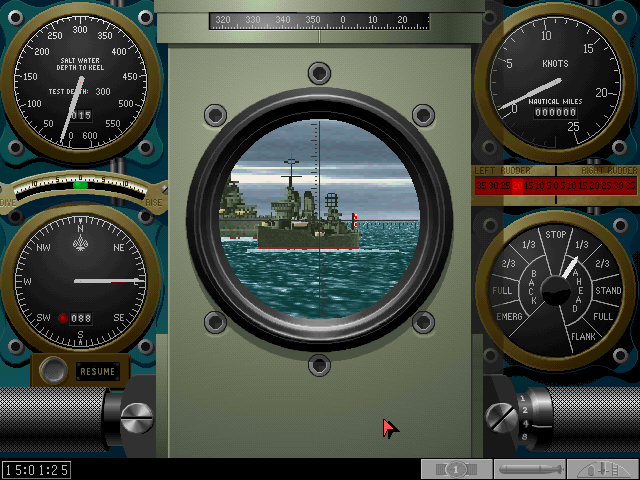Click 50 on the depth gauge
This screenshot has width=640, height=480.
click(49, 123)
